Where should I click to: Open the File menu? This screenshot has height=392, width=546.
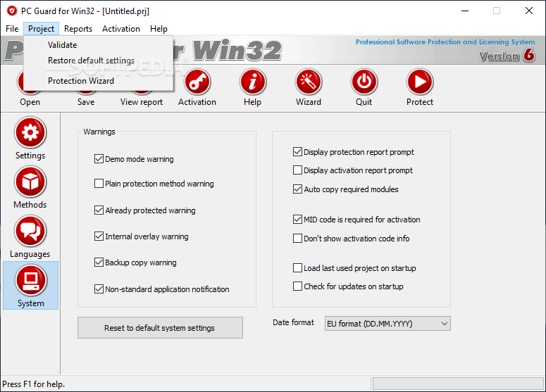pos(12,29)
